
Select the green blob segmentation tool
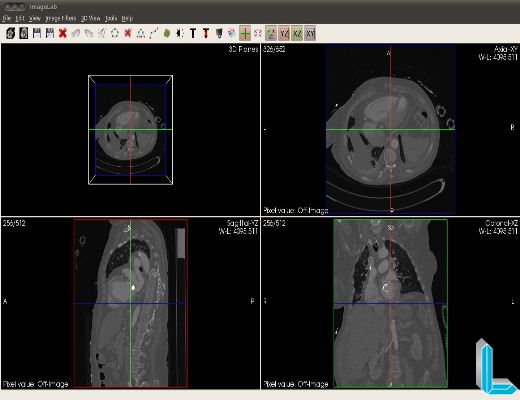tap(167, 33)
